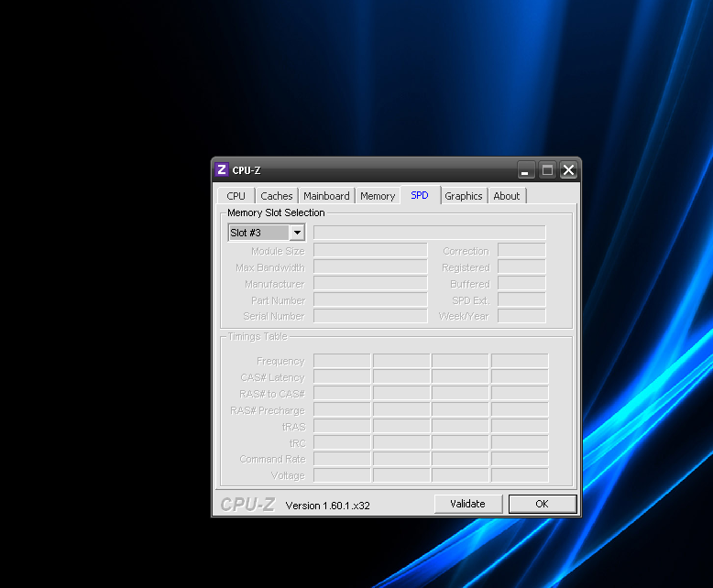Open the Mainboard tab
Viewport: 713px width, 588px height.
(x=326, y=196)
